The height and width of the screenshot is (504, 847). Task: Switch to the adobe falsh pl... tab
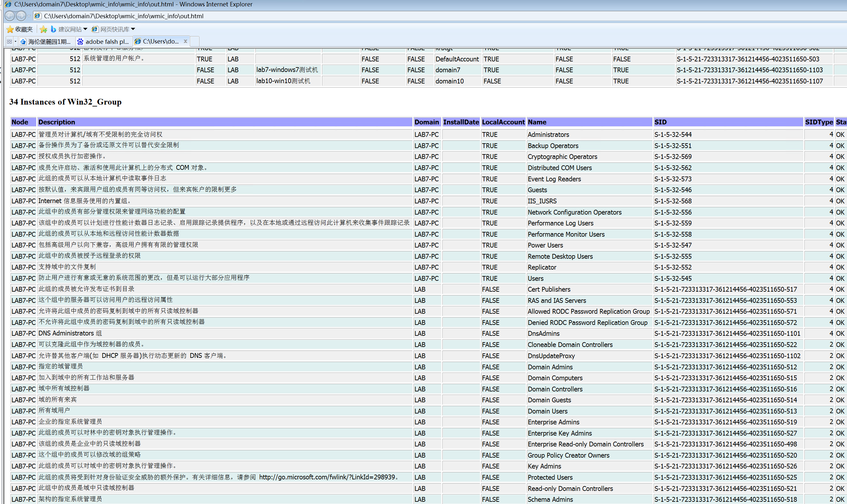pos(104,42)
